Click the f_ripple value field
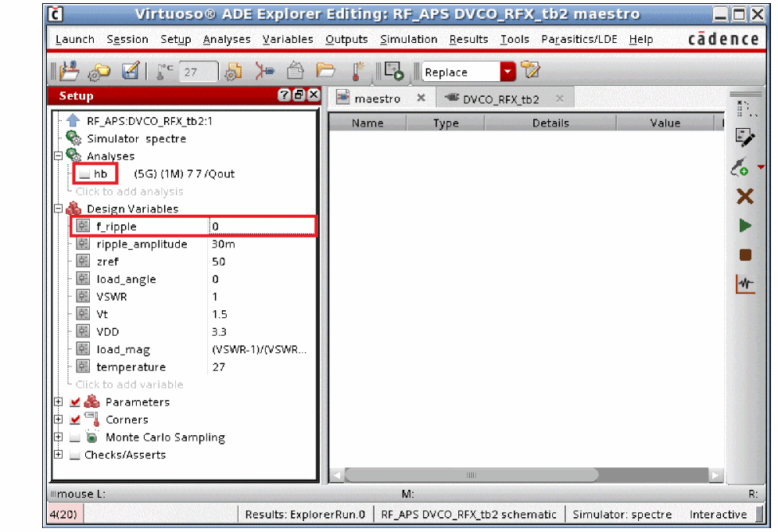The height and width of the screenshot is (532, 778). [261, 226]
